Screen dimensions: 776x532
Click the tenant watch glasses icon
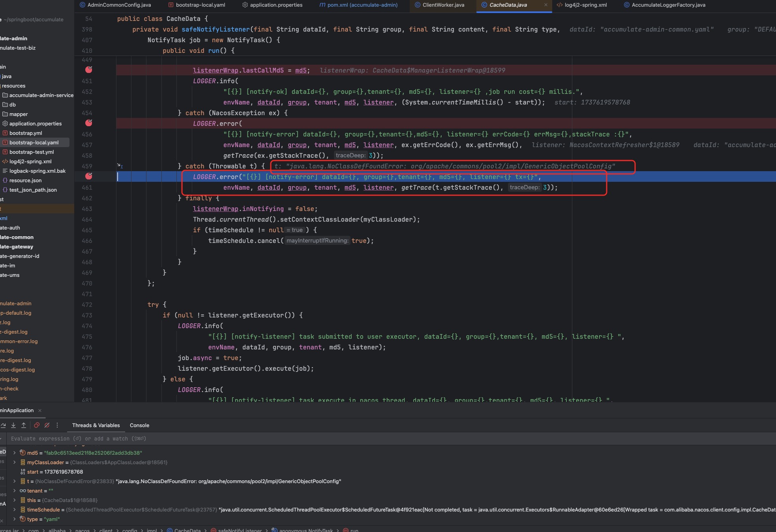pyautogui.click(x=23, y=491)
